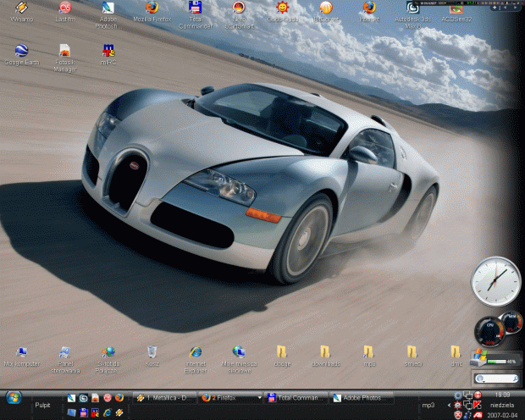This screenshot has width=525, height=420.
Task: Select the Mój komputer desktop icon
Action: click(21, 352)
